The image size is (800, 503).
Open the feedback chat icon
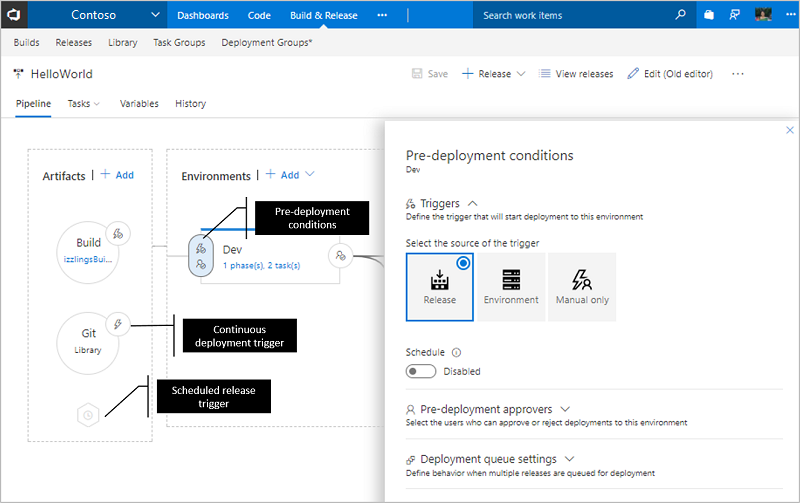pyautogui.click(x=735, y=15)
